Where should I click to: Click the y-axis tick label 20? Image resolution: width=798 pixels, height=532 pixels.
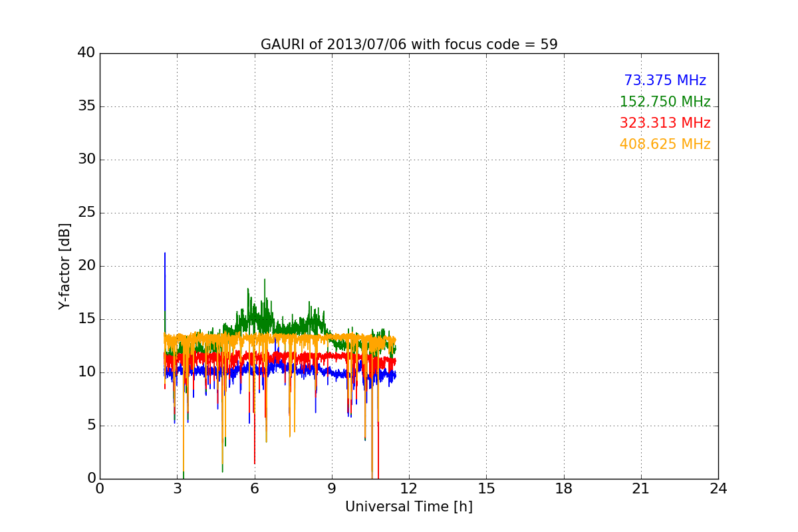coord(86,266)
